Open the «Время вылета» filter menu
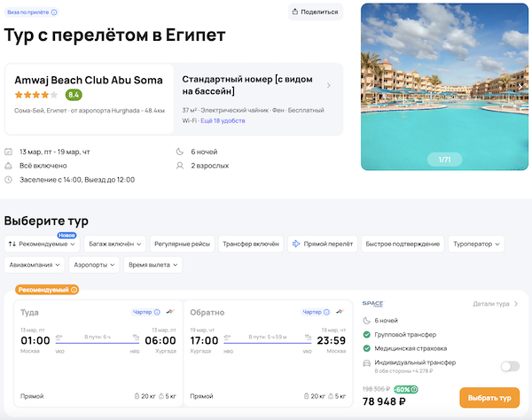The image size is (532, 420). click(x=153, y=264)
